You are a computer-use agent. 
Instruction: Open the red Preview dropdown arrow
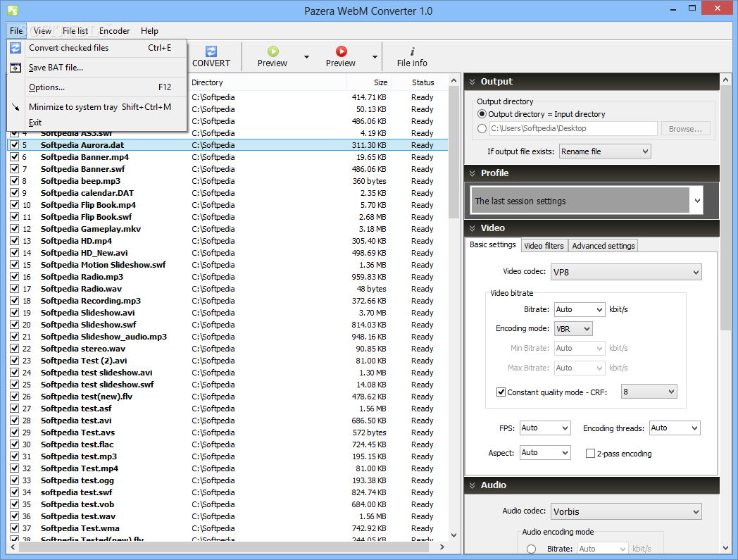(375, 57)
